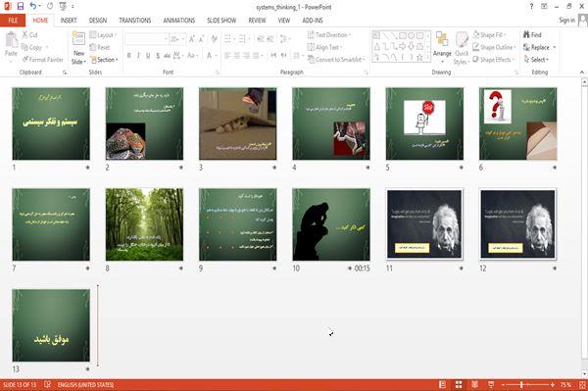Open Select dropdown in Editing

pos(536,60)
